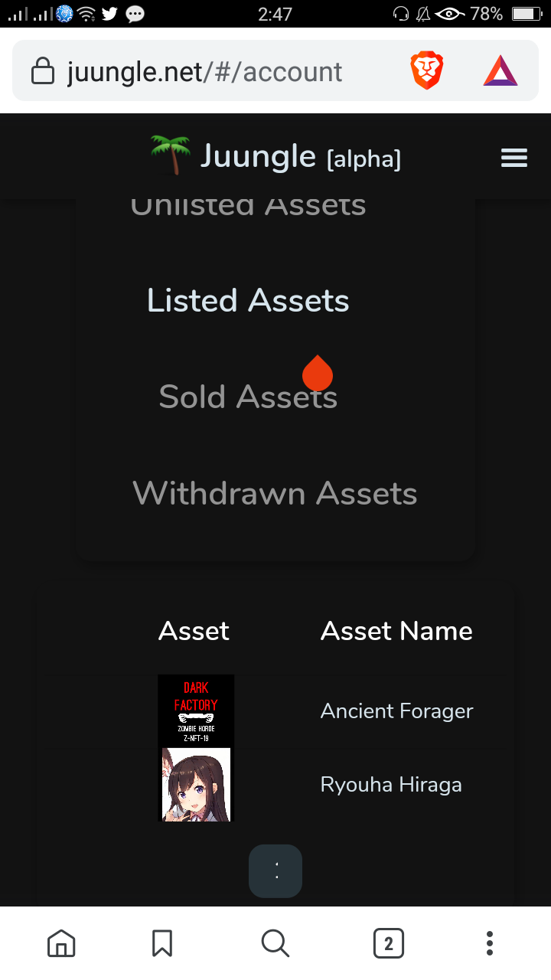Open bookmarks from the bottom bar
Image resolution: width=551 pixels, height=980 pixels.
pyautogui.click(x=162, y=943)
